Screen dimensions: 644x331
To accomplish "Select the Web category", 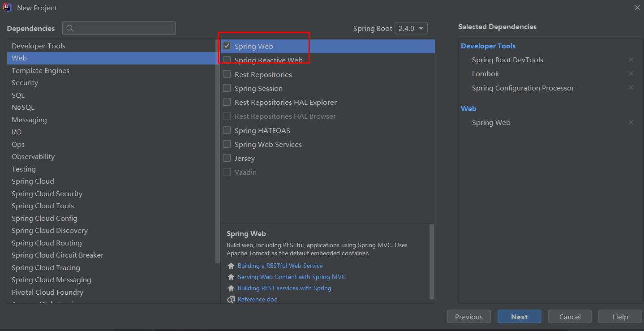I will (x=111, y=58).
